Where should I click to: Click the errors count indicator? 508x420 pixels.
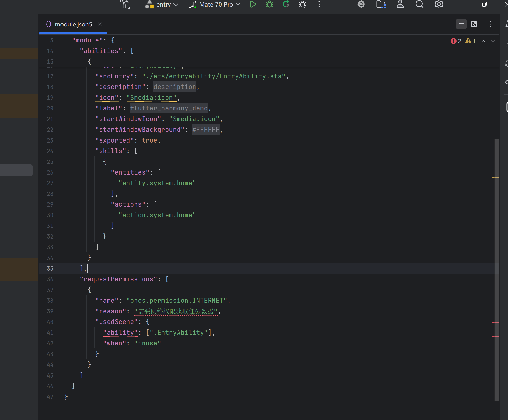[456, 41]
